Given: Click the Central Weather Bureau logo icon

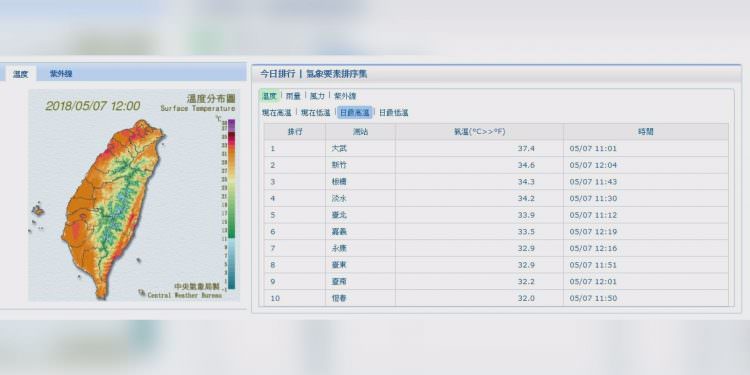Looking at the screenshot, I should pyautogui.click(x=142, y=292).
